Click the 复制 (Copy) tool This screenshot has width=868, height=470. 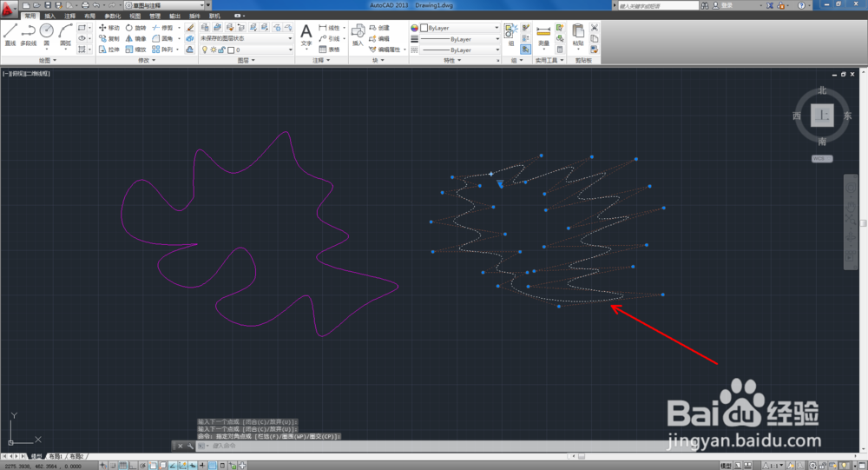tap(109, 39)
